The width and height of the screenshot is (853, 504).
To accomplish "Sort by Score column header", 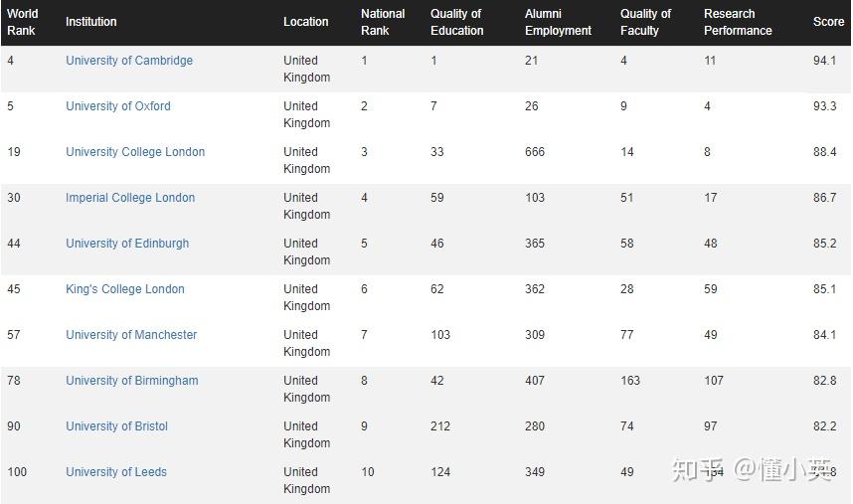I will pyautogui.click(x=828, y=22).
